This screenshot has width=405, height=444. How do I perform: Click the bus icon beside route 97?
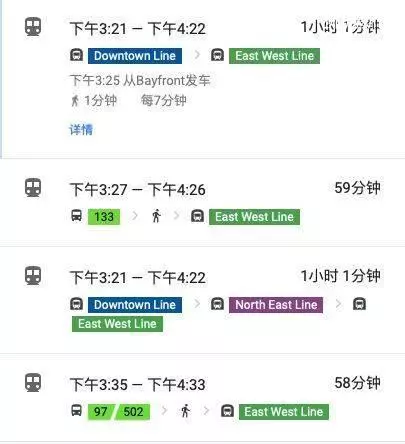(76, 410)
